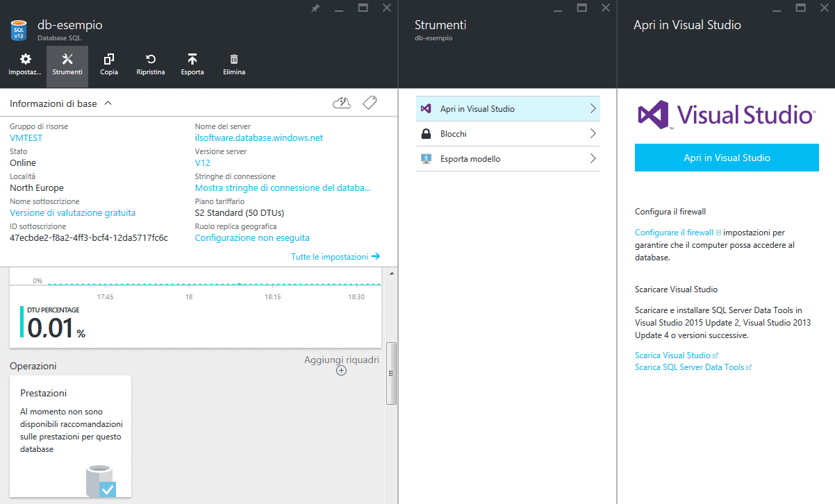The image size is (835, 504).
Task: Click the 0.01 % DTU value
Action: [56, 328]
